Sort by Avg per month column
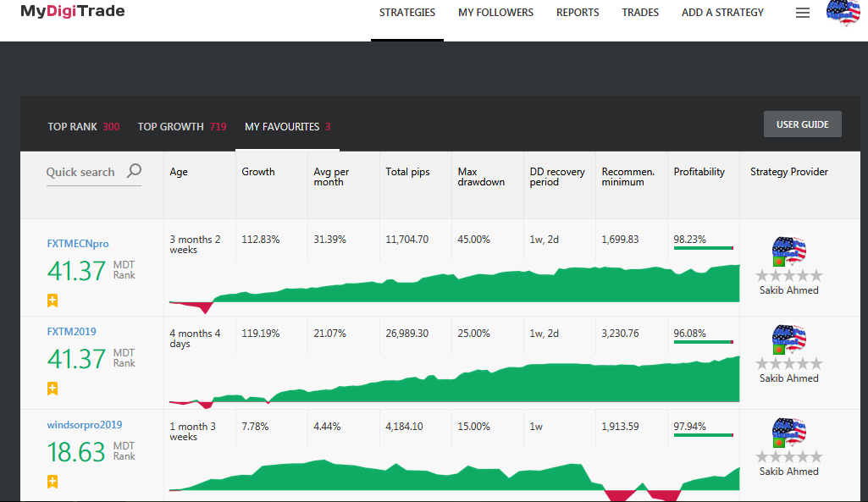Screen dimensions: 868x502 [332, 177]
